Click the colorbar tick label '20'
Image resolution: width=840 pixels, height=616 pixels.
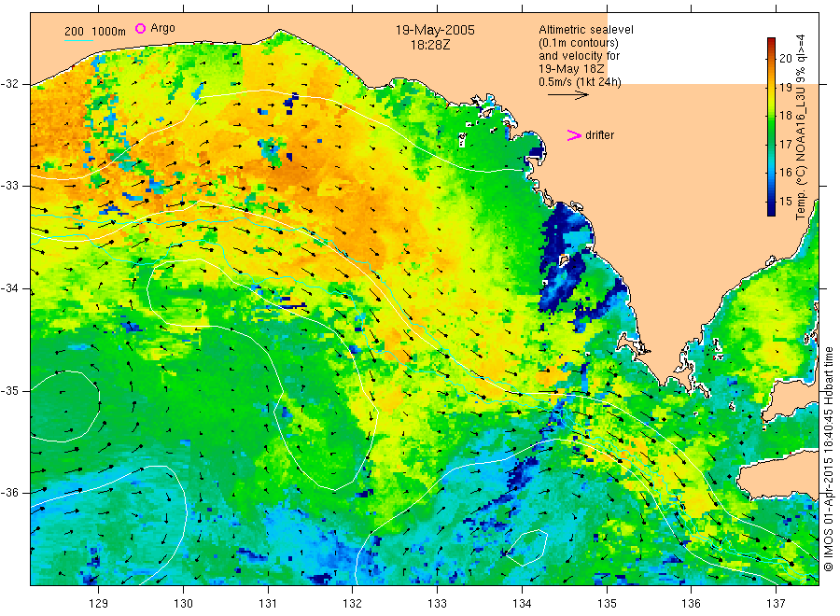[785, 59]
